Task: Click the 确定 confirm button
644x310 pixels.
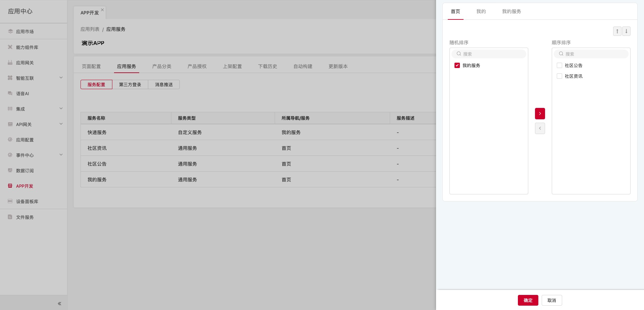Action: coord(528,300)
